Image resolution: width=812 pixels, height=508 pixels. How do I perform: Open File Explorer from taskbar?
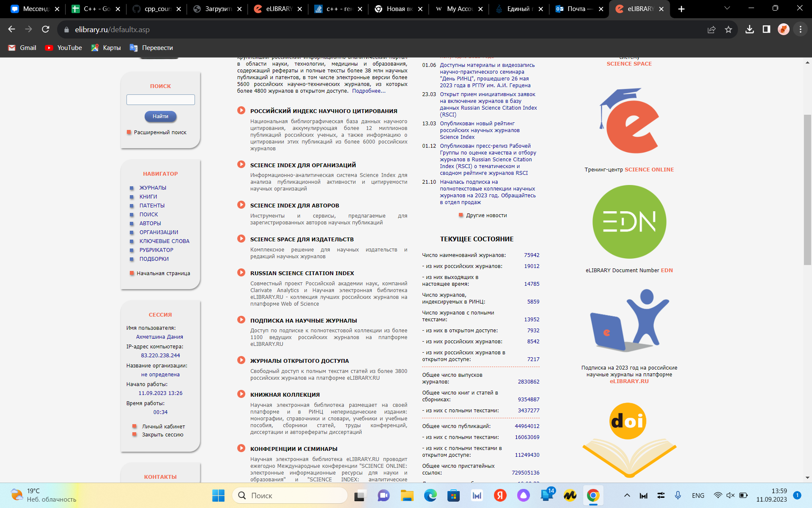407,495
